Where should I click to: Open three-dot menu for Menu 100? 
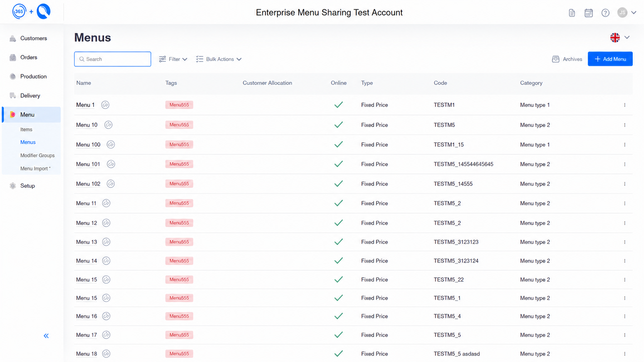point(625,144)
